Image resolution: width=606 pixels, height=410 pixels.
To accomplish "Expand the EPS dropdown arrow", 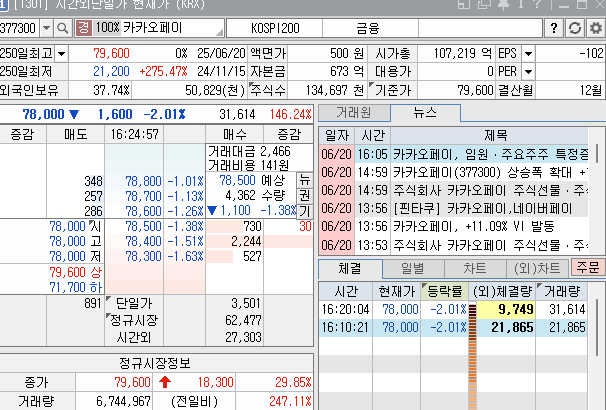I will [528, 54].
